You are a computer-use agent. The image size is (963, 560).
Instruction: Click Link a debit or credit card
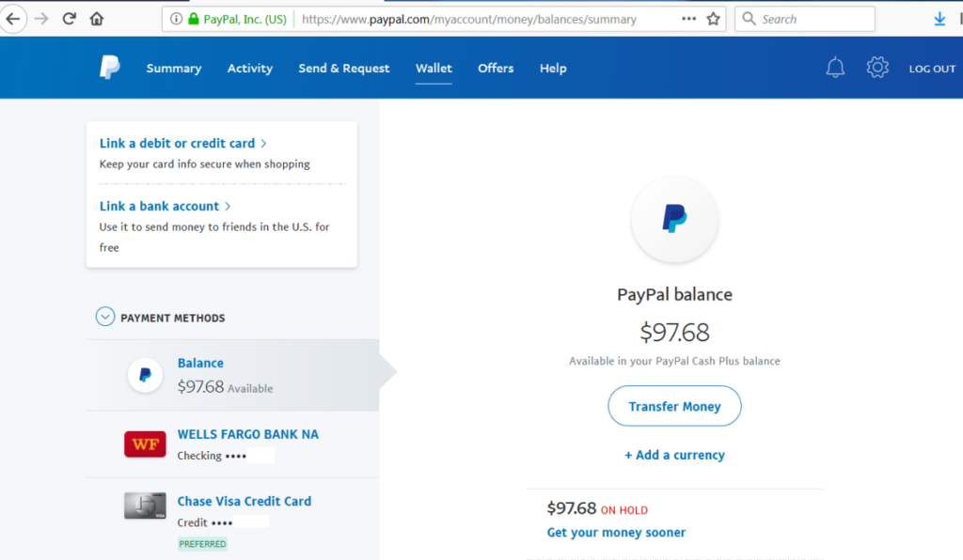pyautogui.click(x=177, y=143)
